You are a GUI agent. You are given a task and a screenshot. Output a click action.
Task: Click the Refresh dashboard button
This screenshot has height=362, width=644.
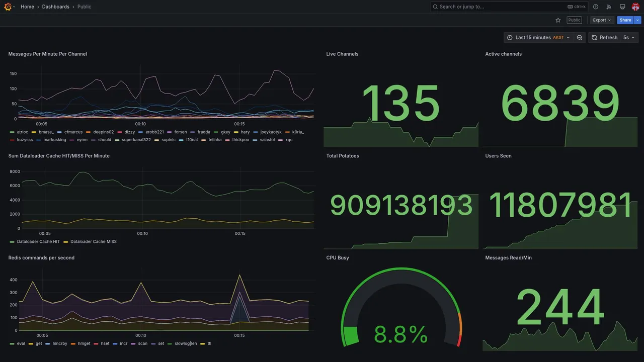[x=604, y=38]
